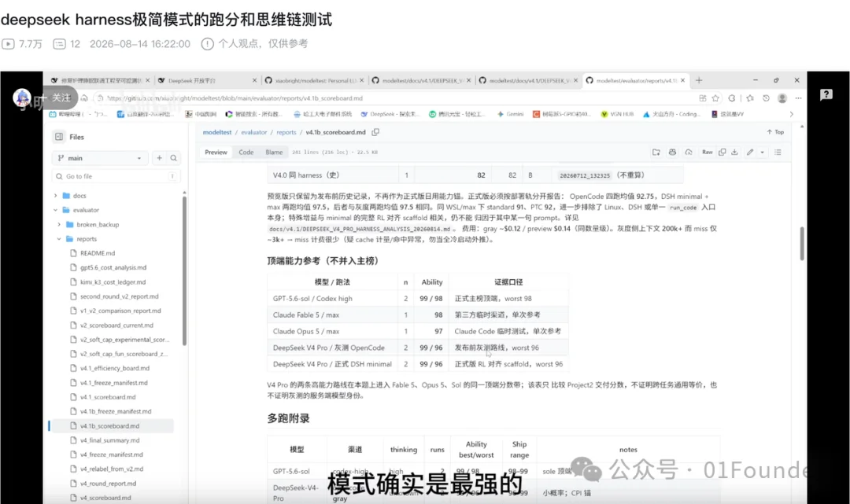The height and width of the screenshot is (504, 850).
Task: Switch to the Code tab
Action: point(246,152)
